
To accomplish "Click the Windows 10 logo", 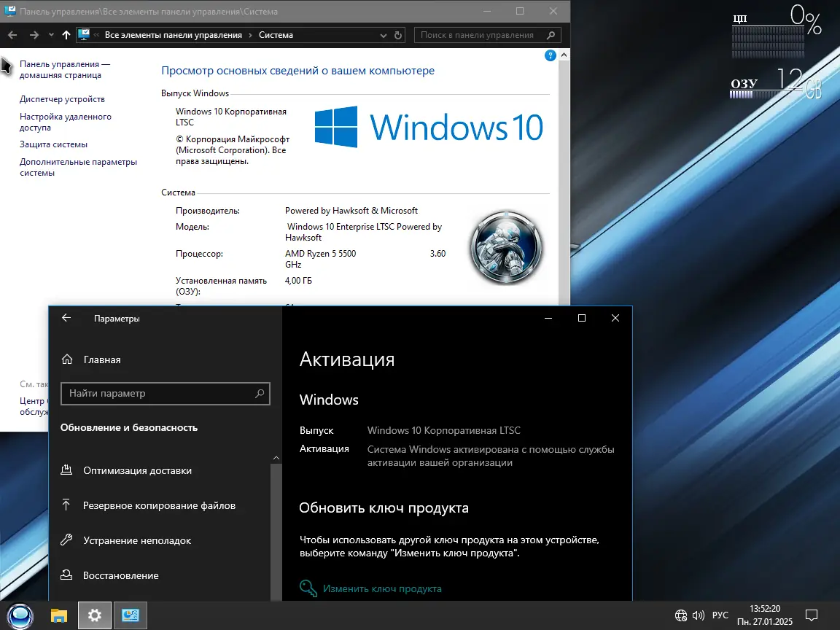I will coord(429,127).
